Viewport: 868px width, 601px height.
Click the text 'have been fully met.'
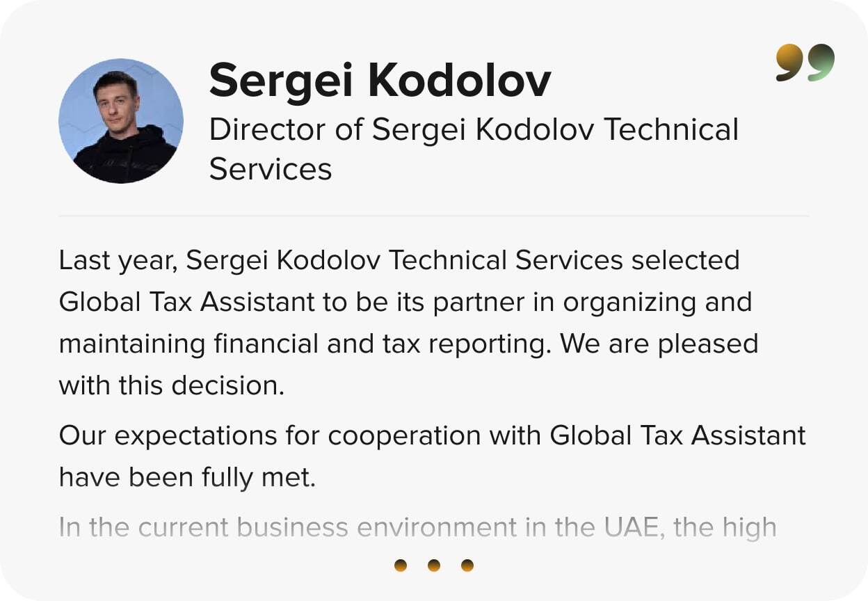[187, 478]
